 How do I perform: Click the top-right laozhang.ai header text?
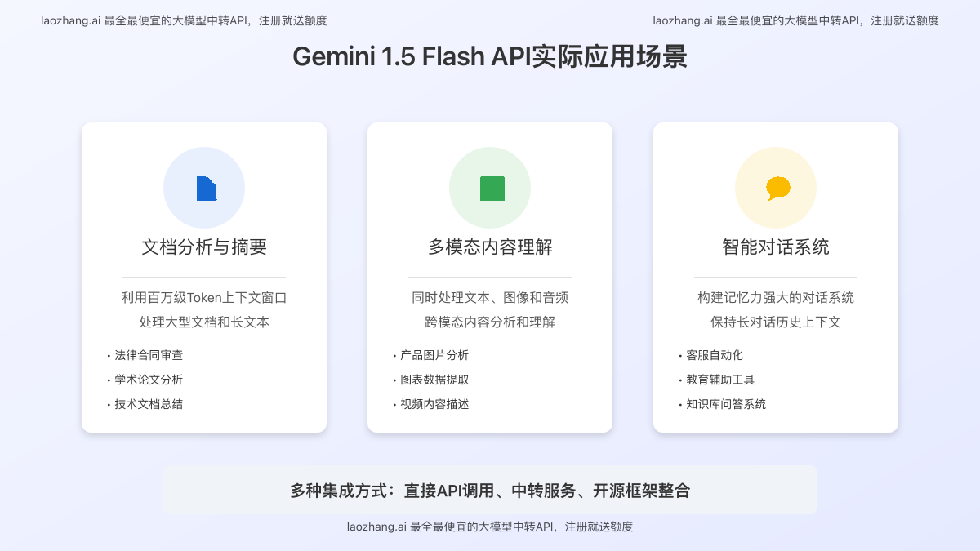[x=796, y=20]
